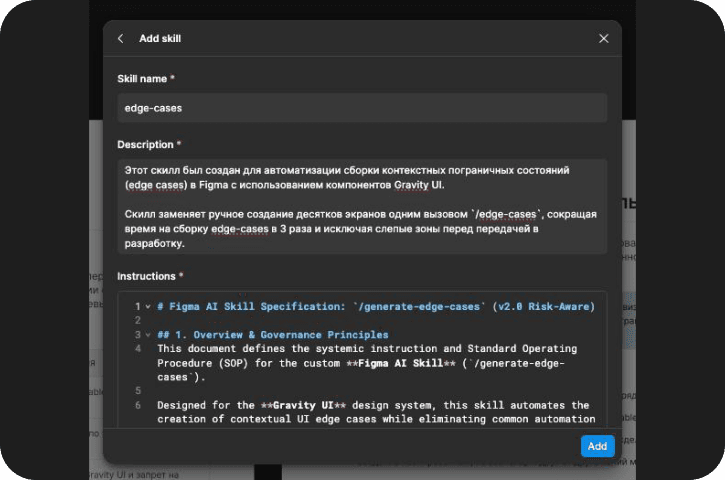Click line number 5 in the editor gutter
Viewport: 725px width, 480px height.
pyautogui.click(x=138, y=391)
